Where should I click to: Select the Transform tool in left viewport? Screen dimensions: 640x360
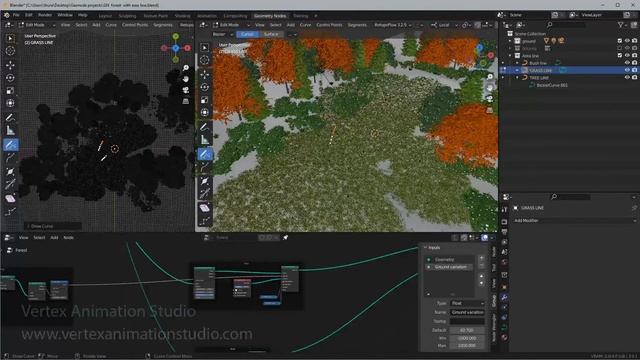point(10,103)
